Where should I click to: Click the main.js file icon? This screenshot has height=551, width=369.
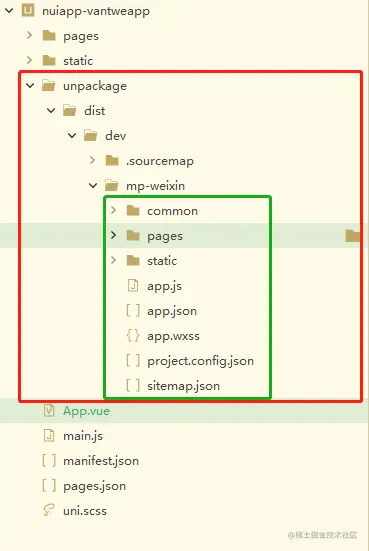click(x=49, y=436)
